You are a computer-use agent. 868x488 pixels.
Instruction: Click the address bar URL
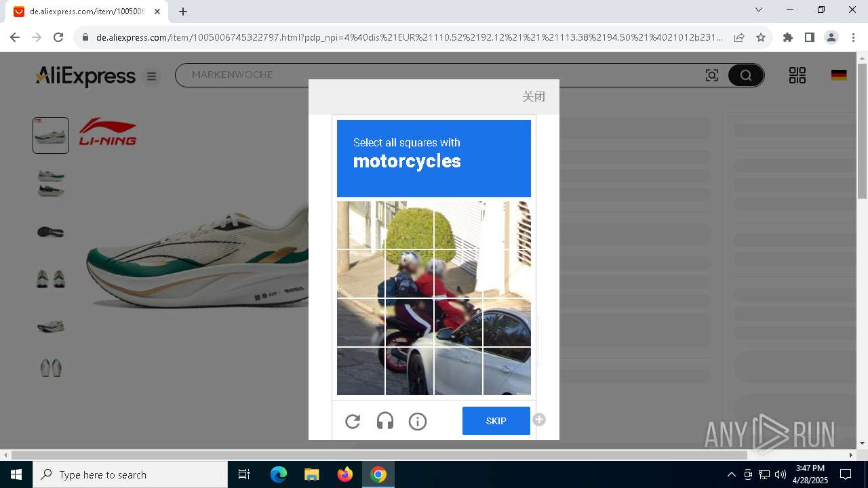click(x=409, y=37)
